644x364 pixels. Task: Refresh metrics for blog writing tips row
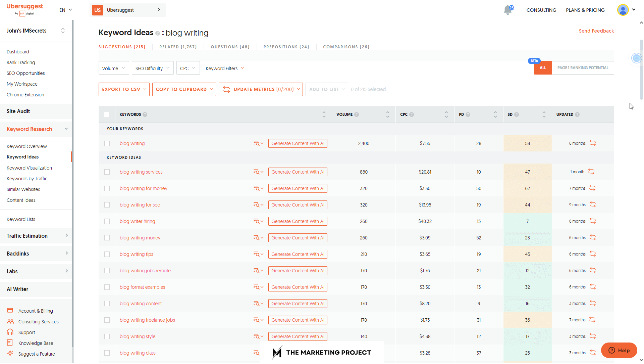coord(593,254)
